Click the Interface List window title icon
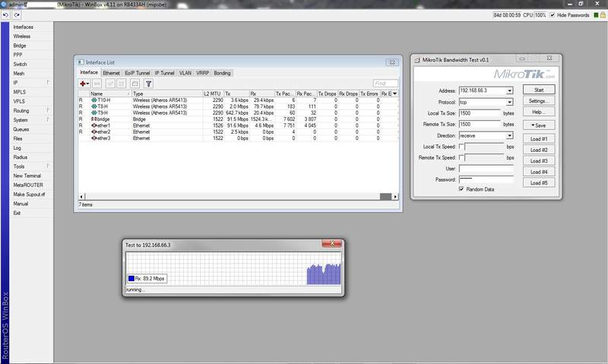The width and height of the screenshot is (608, 364). coord(81,62)
